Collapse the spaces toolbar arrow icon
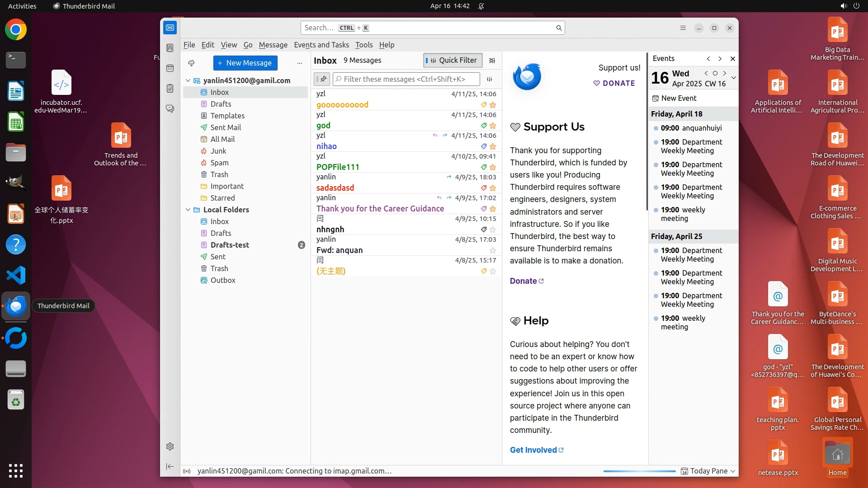The image size is (868, 488). (170, 466)
